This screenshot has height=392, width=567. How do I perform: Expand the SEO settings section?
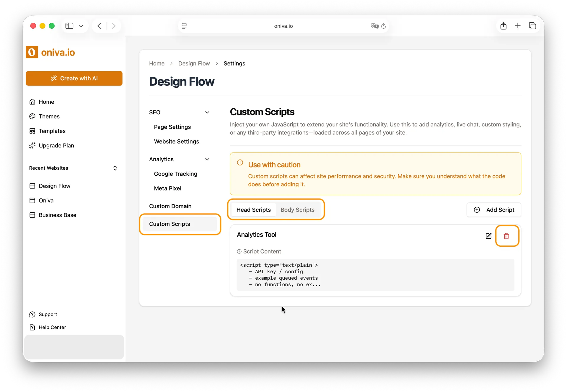(x=208, y=112)
